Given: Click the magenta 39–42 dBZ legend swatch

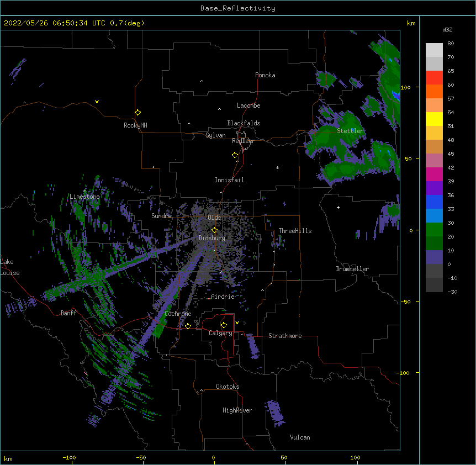Looking at the screenshot, I should tap(434, 174).
